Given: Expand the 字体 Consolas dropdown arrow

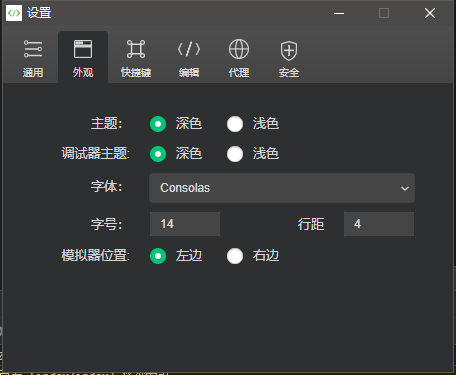Looking at the screenshot, I should click(405, 188).
